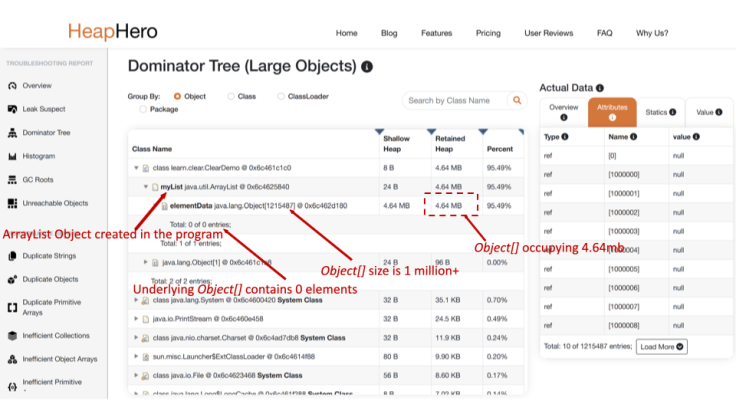Open the Blog menu item

click(389, 33)
